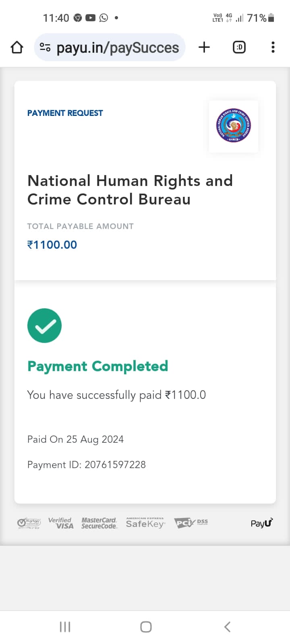Tap the MasterCard SecureCode logo
The image size is (290, 644).
pos(99,523)
